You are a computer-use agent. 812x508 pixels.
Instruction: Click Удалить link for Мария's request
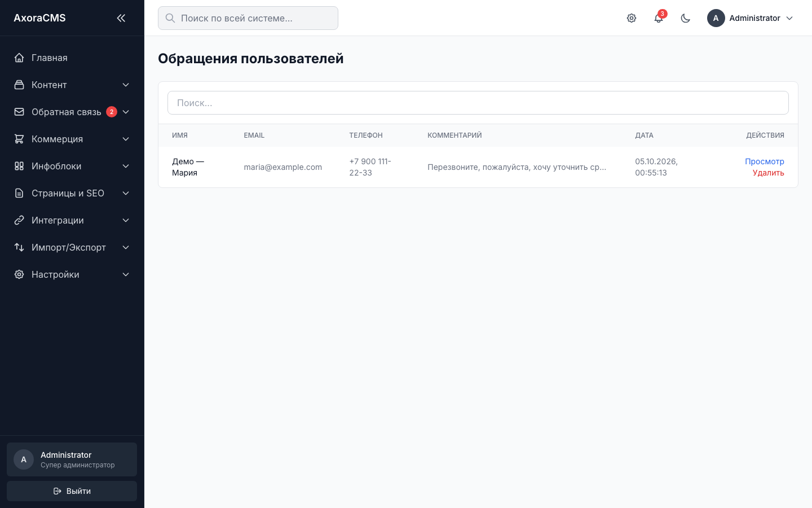click(768, 173)
